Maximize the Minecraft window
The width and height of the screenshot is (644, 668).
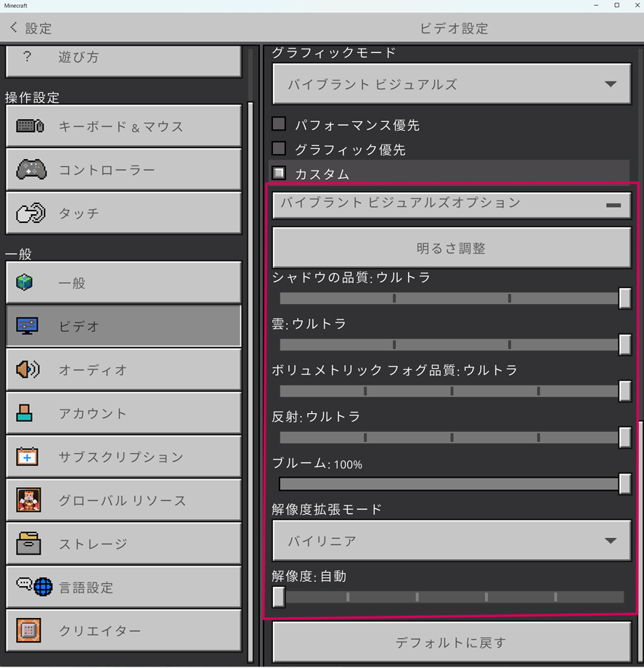[616, 5]
